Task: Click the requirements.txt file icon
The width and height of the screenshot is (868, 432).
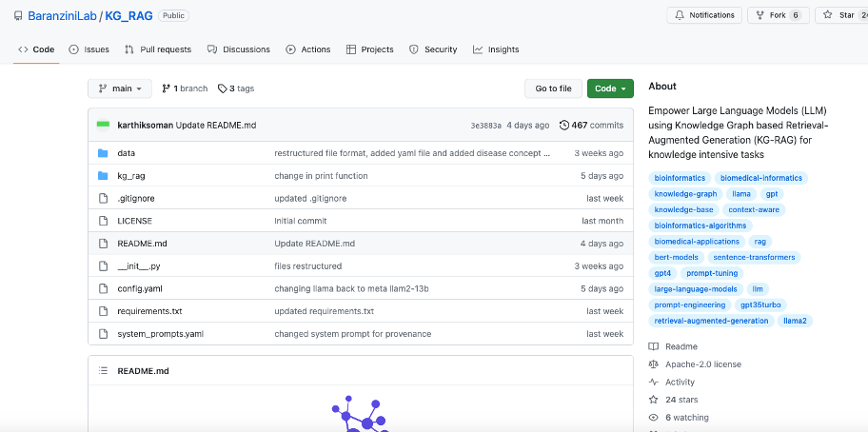Action: coord(103,311)
